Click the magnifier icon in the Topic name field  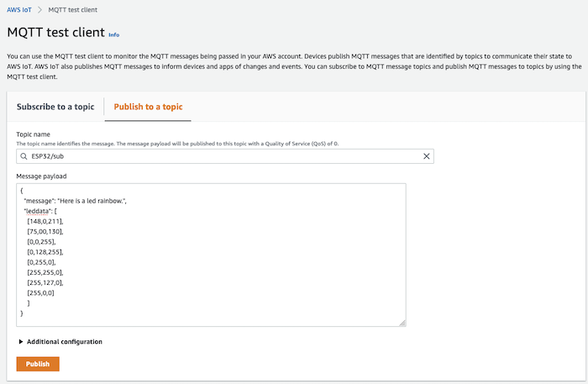[24, 156]
